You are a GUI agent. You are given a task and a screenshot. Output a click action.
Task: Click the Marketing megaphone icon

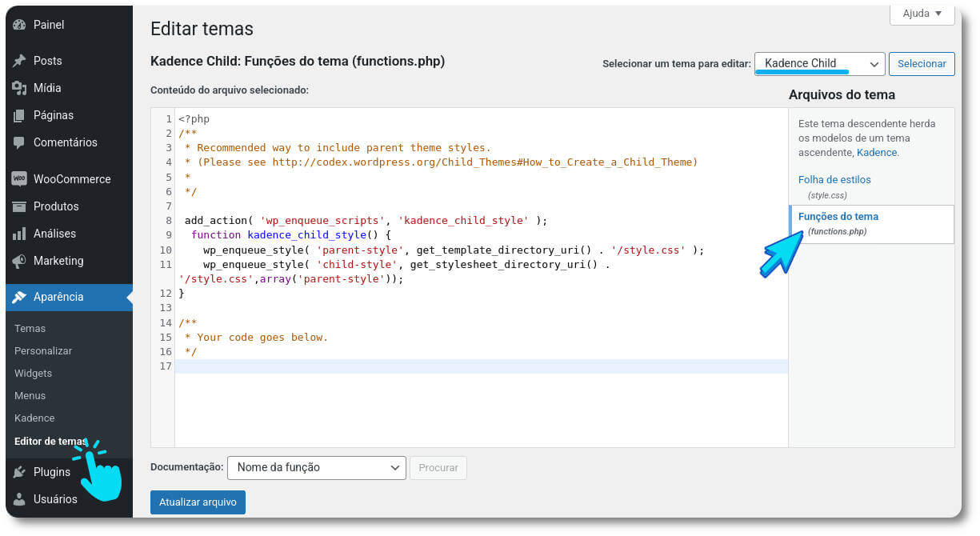tap(19, 261)
